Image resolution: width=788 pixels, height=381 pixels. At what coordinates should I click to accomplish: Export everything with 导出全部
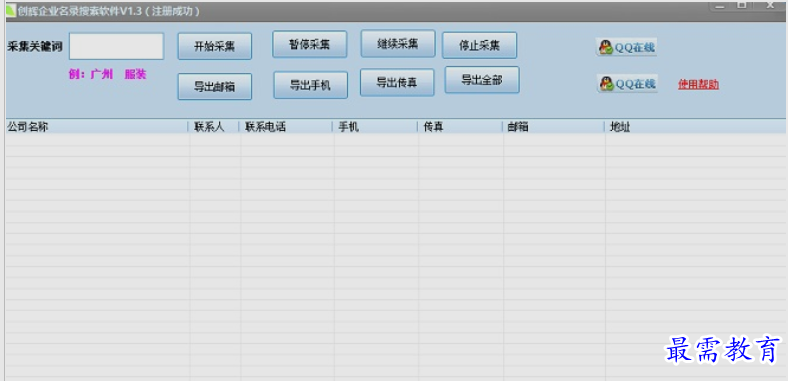[482, 80]
